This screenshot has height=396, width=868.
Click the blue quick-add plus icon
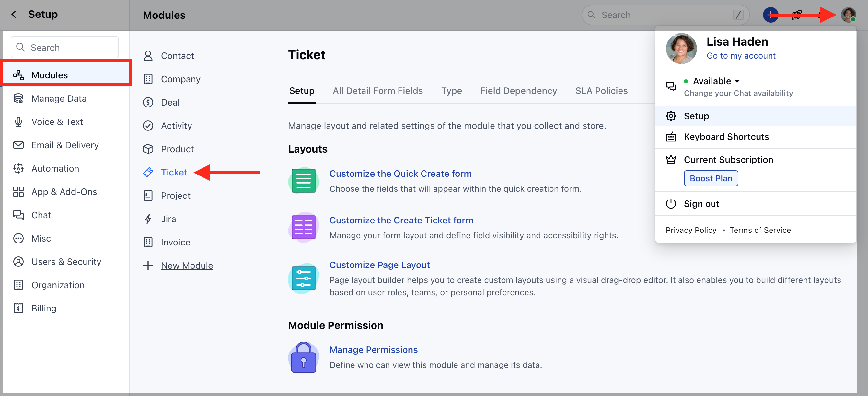[770, 15]
